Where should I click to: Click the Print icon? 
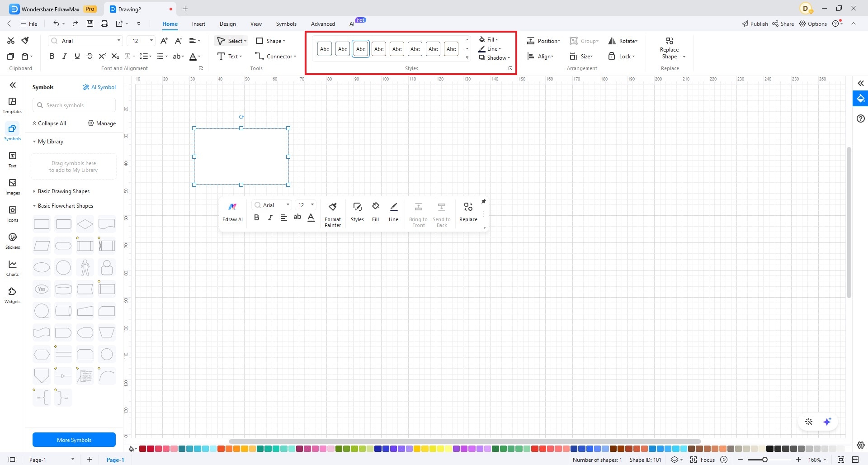click(104, 24)
